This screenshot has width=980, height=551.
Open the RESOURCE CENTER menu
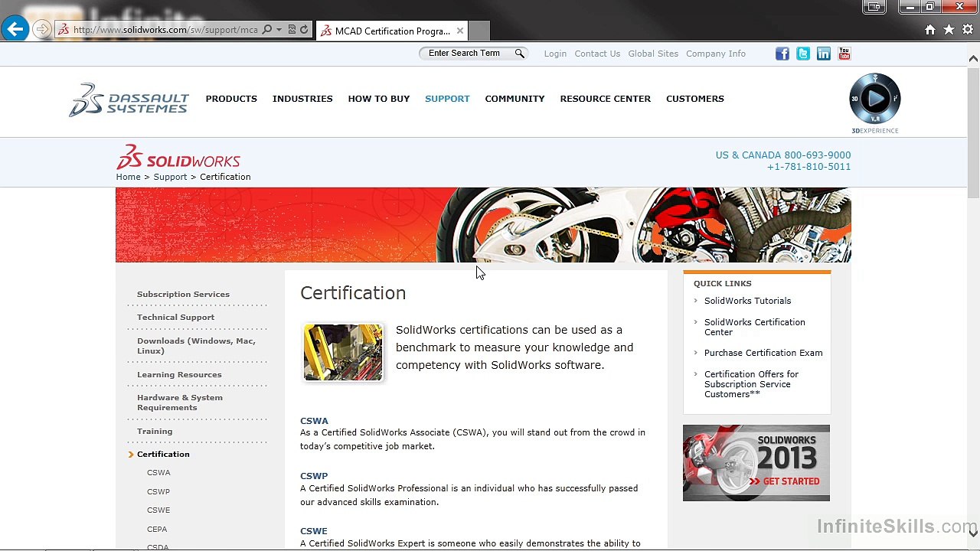coord(606,99)
